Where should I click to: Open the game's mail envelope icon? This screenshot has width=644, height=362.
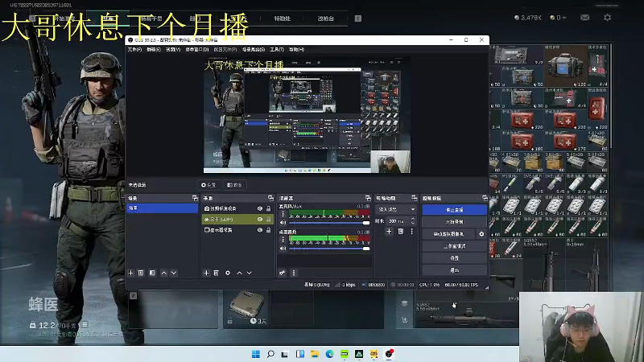(x=585, y=18)
